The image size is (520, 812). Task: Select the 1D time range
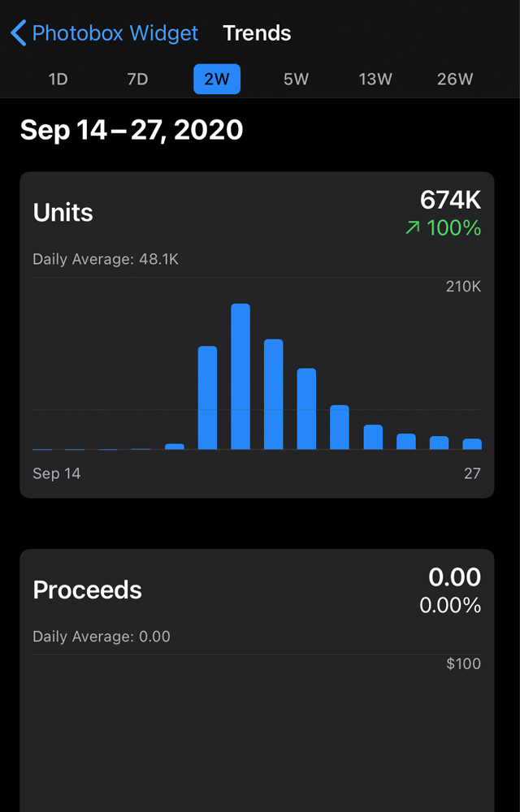[x=58, y=80]
